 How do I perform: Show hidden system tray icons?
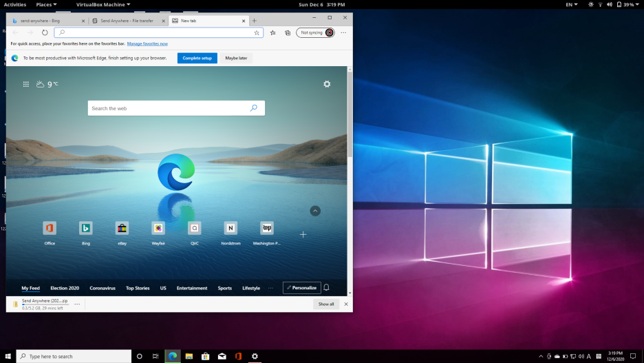click(541, 356)
